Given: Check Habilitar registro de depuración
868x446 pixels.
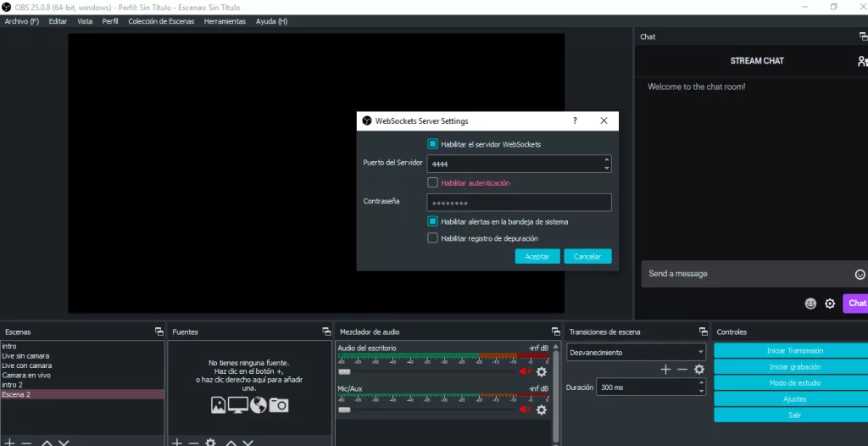Looking at the screenshot, I should (x=433, y=238).
